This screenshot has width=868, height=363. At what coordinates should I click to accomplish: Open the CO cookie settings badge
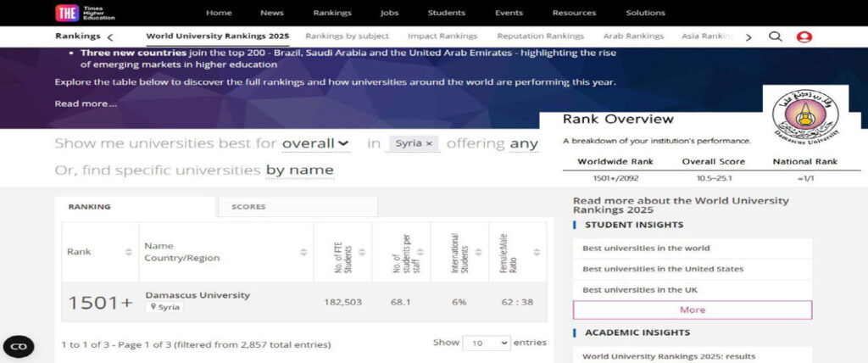tap(19, 346)
